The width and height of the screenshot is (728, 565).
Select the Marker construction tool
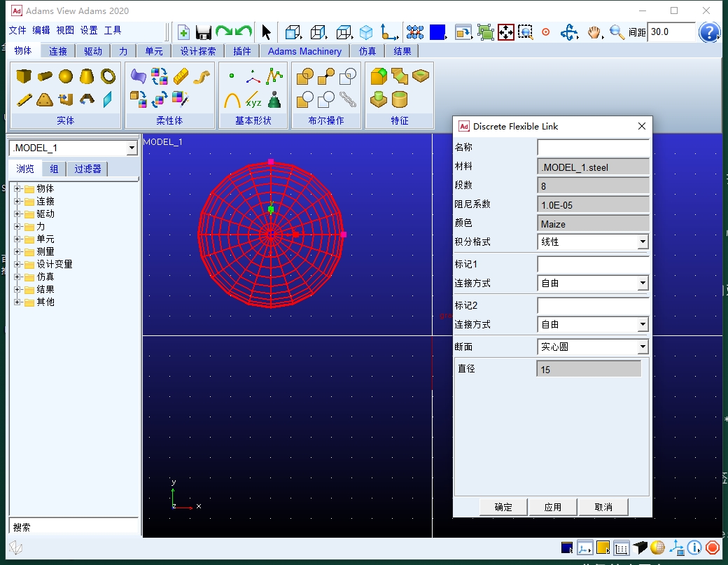pos(253,76)
